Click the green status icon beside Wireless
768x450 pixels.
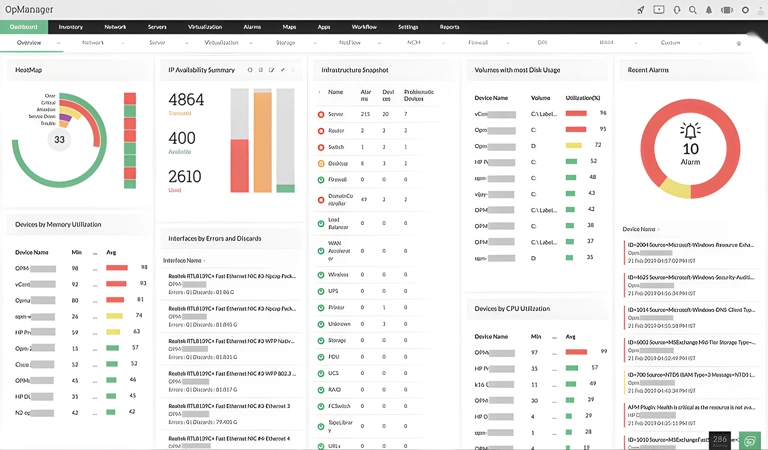coord(321,275)
